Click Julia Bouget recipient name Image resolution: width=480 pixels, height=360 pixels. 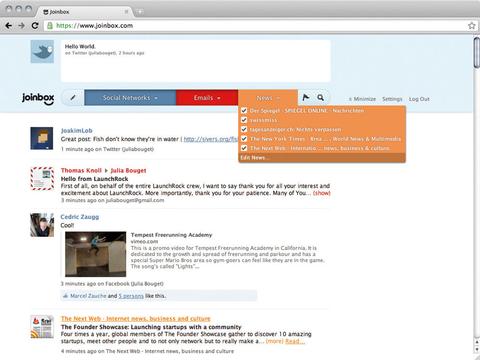point(128,170)
